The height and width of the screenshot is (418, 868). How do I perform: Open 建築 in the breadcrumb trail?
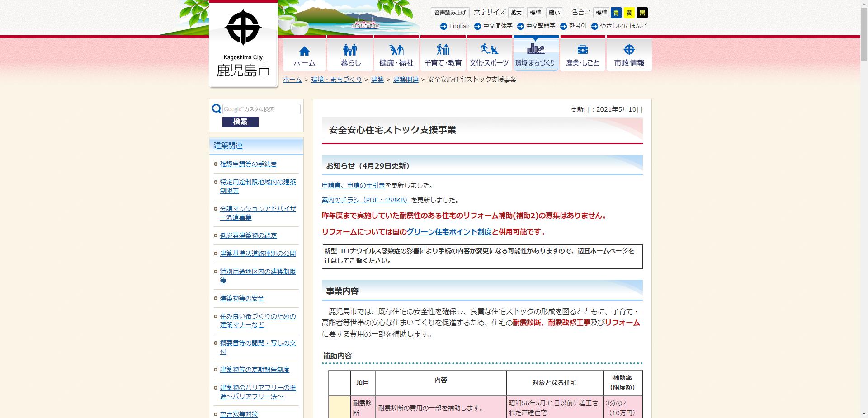point(377,79)
